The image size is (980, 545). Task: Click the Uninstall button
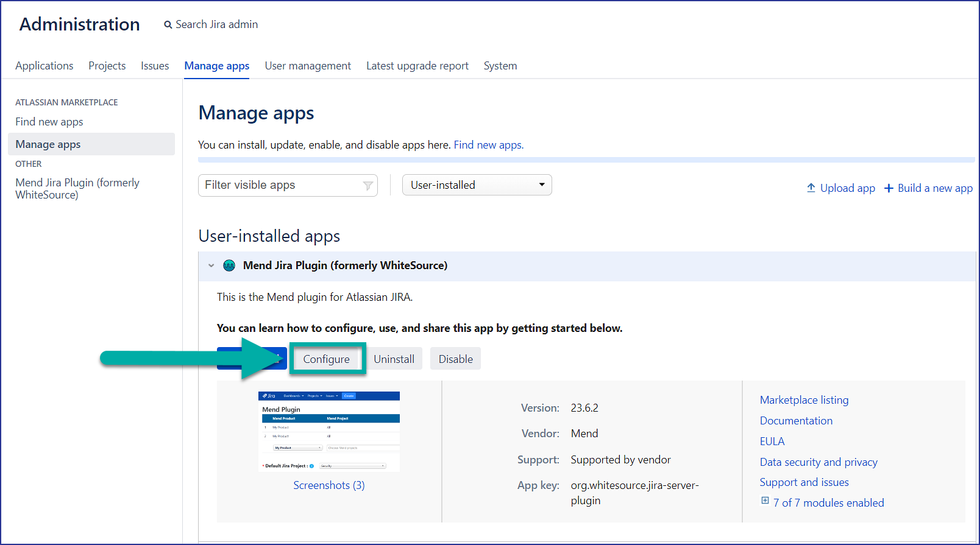click(394, 359)
